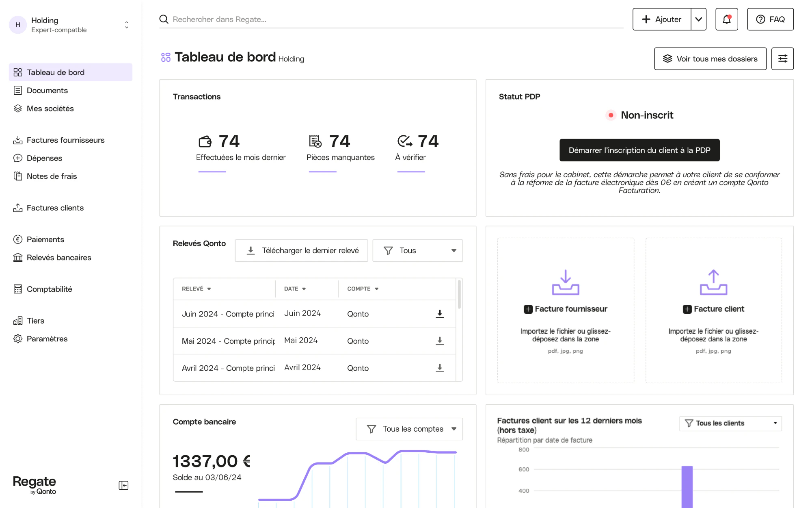The height and width of the screenshot is (508, 812).
Task: Go to Factures clients
Action: point(71,208)
